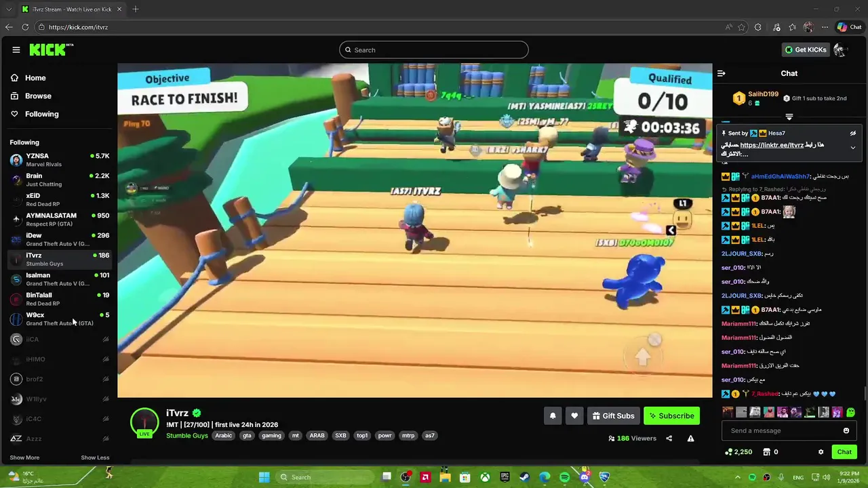The height and width of the screenshot is (488, 868).
Task: Favorite this page with star icon
Action: point(742,27)
